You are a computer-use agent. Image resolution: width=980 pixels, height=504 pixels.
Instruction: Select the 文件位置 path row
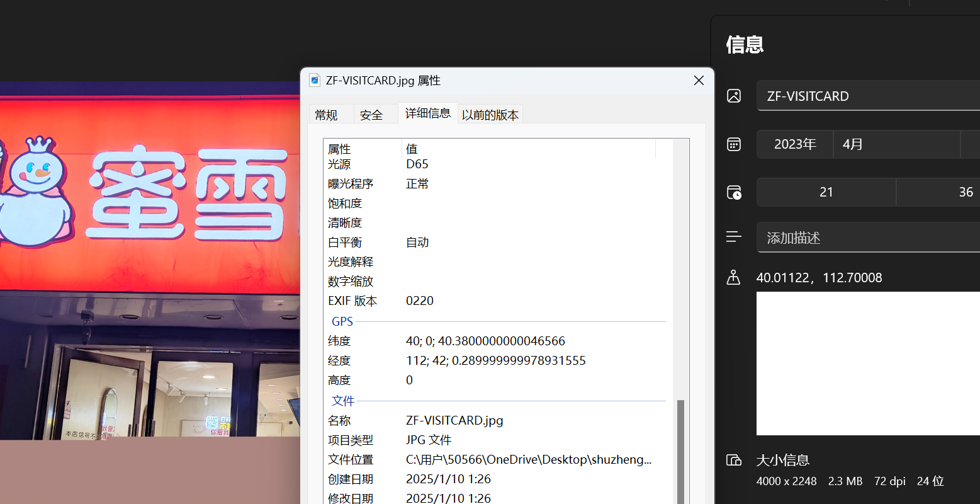(497, 459)
